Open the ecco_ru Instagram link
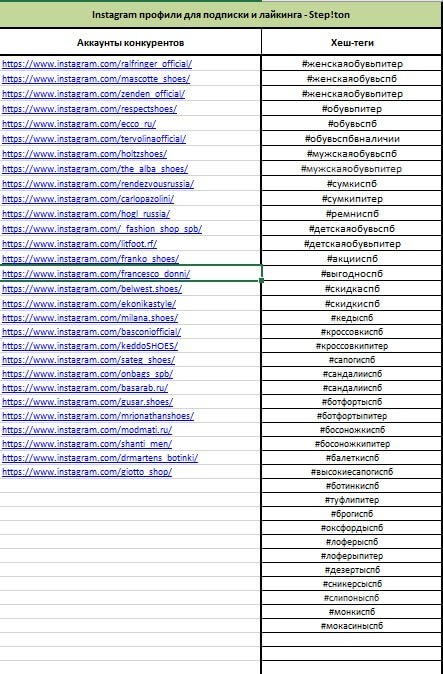This screenshot has width=443, height=674. (79, 124)
